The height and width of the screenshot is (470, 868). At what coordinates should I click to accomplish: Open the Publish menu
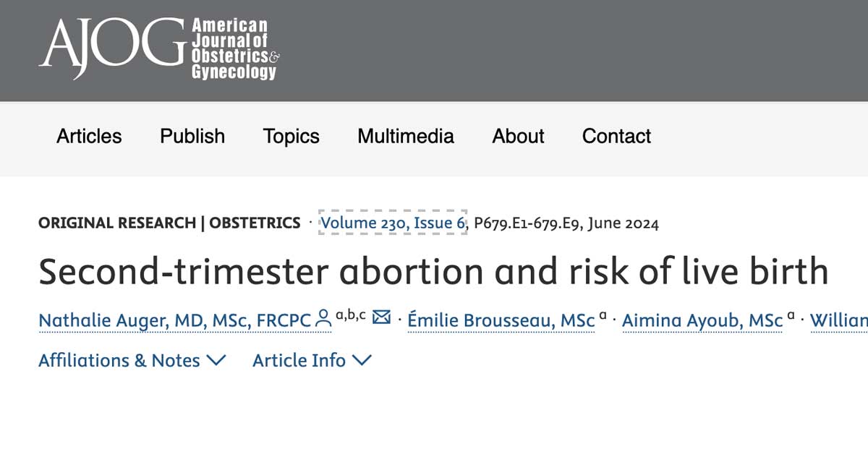[x=192, y=136]
